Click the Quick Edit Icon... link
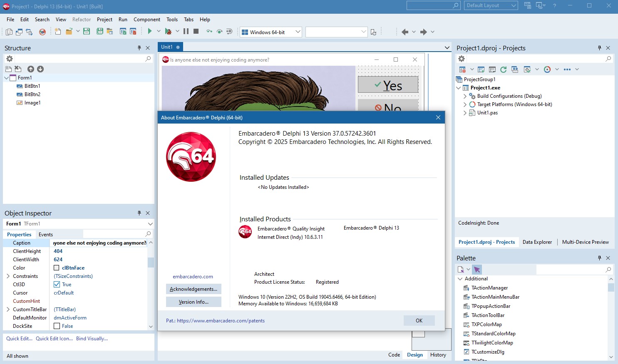 click(x=54, y=339)
